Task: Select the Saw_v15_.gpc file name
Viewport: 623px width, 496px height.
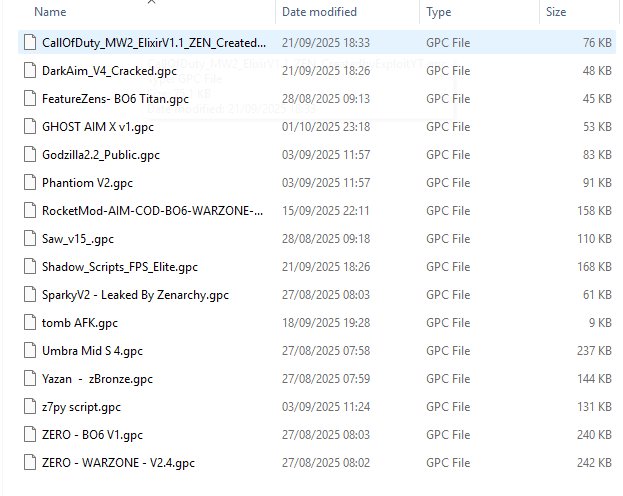Action: point(78,239)
